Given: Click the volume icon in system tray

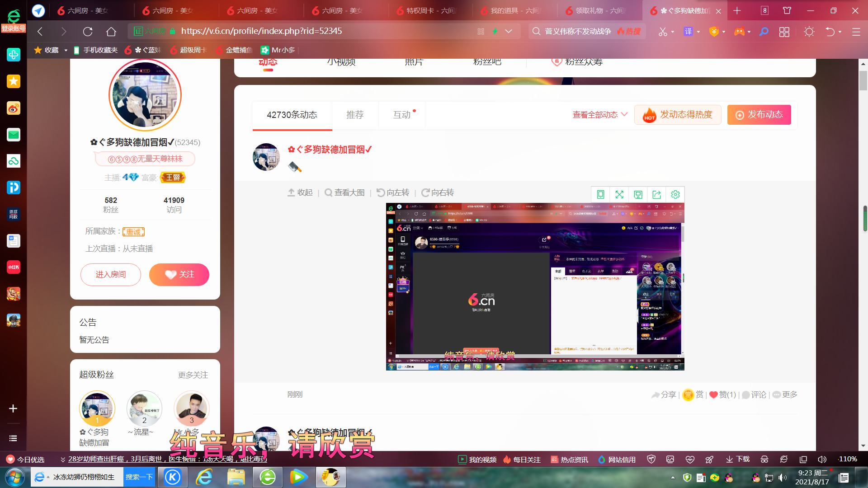Looking at the screenshot, I should coord(783,478).
